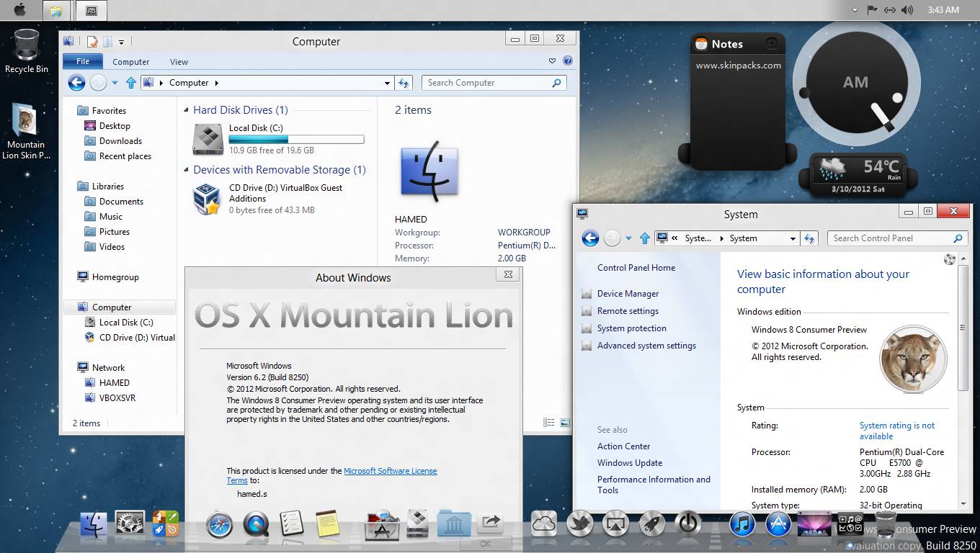980x553 pixels.
Task: Go to Control Panel Home
Action: tap(636, 268)
